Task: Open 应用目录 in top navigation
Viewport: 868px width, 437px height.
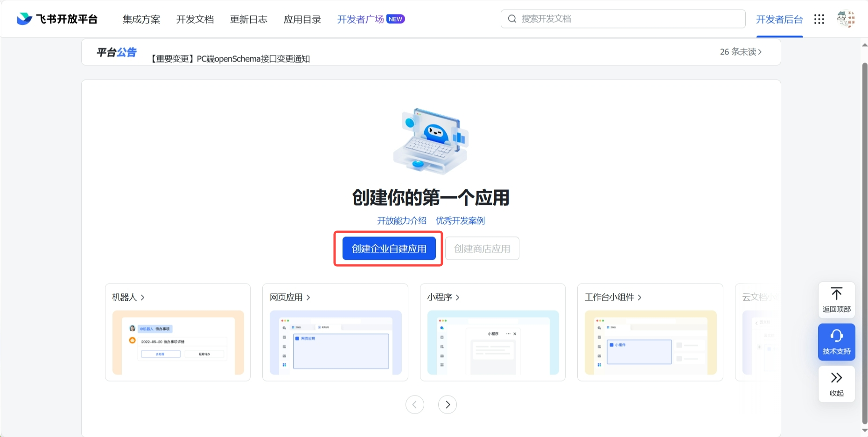Action: [302, 19]
